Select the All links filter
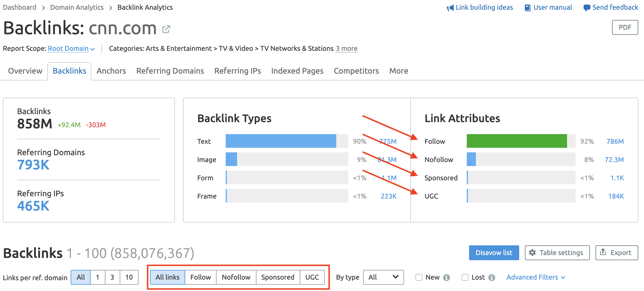 click(168, 277)
